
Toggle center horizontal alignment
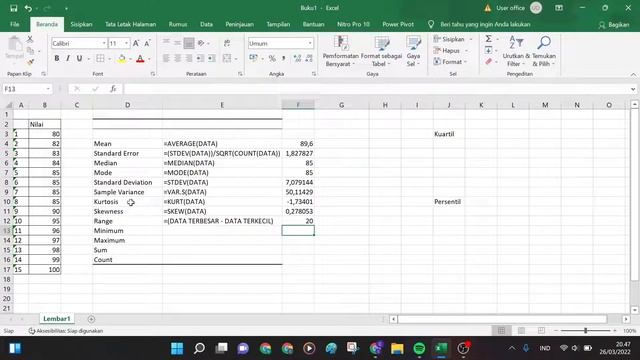(x=178, y=58)
